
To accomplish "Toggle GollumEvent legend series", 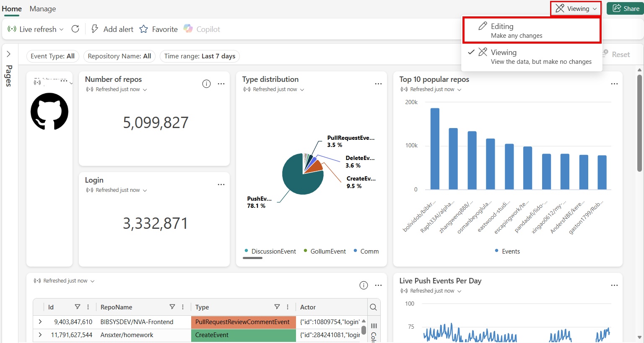I will (325, 251).
